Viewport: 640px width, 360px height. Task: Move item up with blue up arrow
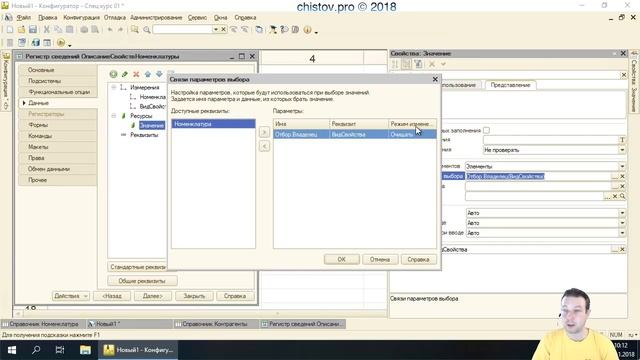coord(148,74)
